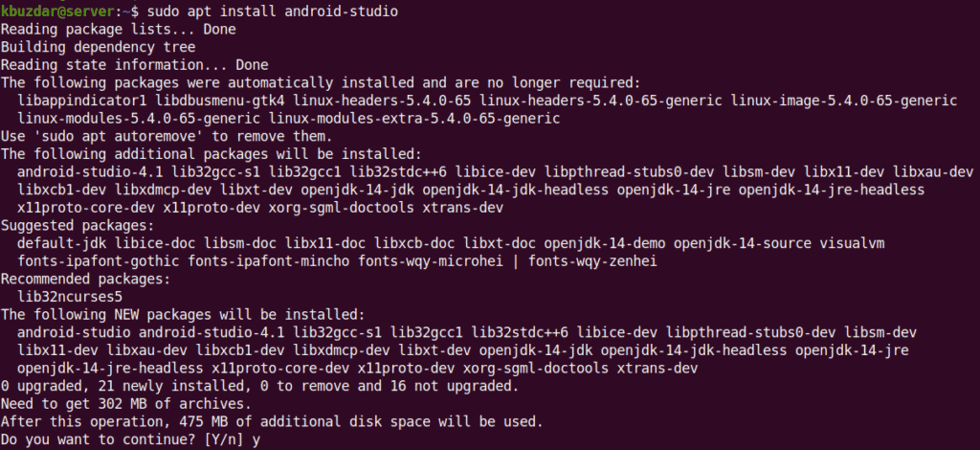Click the lib32ncurses5 recommended package

coord(70,297)
